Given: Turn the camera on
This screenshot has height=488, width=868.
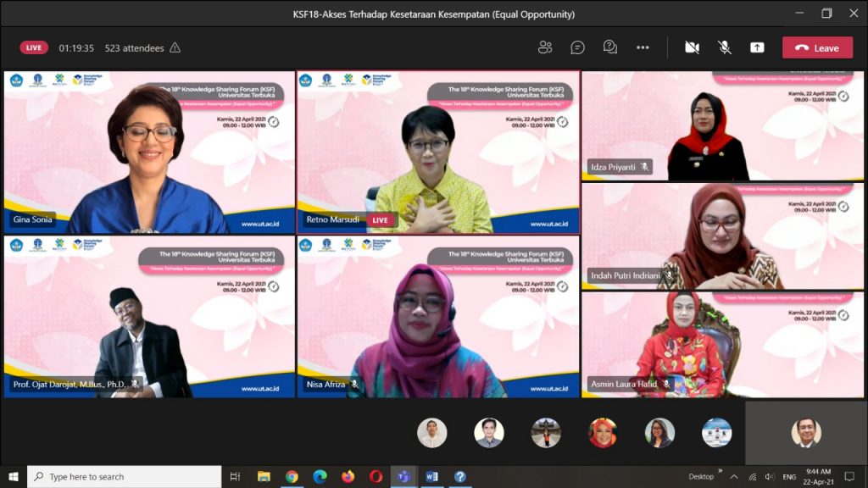Looking at the screenshot, I should click(x=692, y=47).
